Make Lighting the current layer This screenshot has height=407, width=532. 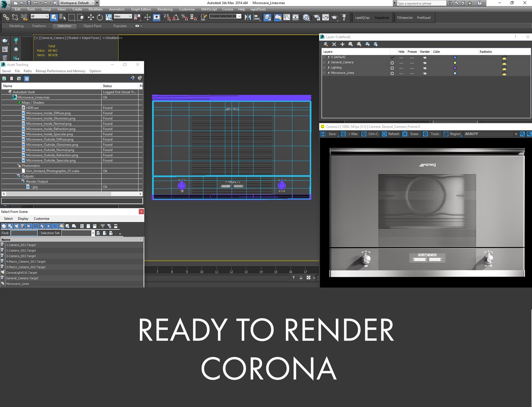pos(392,68)
